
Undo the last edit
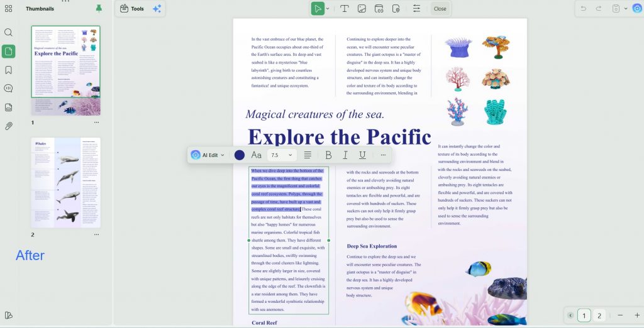click(583, 9)
